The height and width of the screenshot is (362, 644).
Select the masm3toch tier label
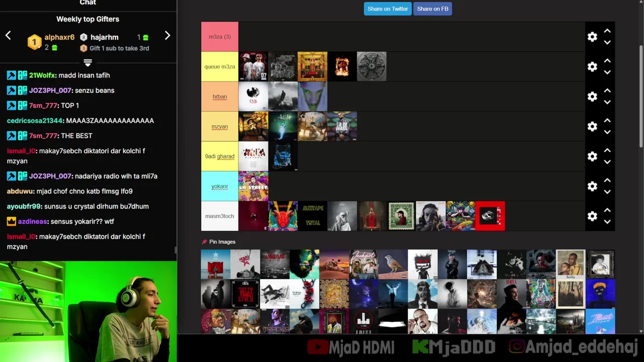tap(220, 216)
